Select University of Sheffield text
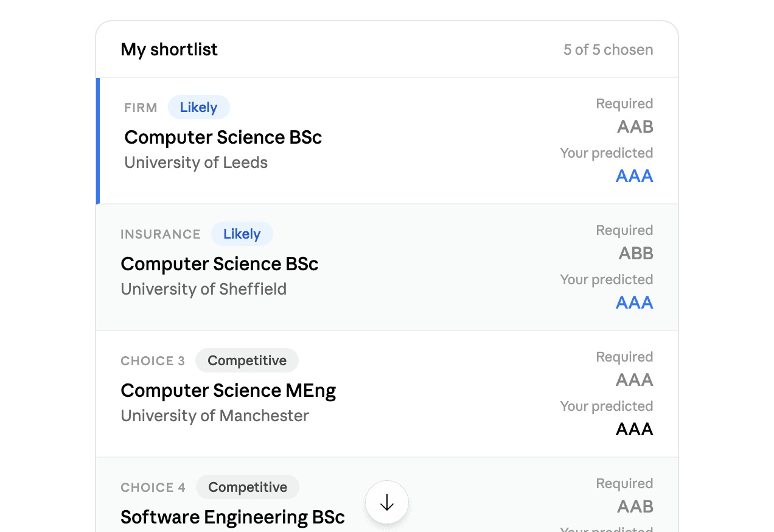 203,290
